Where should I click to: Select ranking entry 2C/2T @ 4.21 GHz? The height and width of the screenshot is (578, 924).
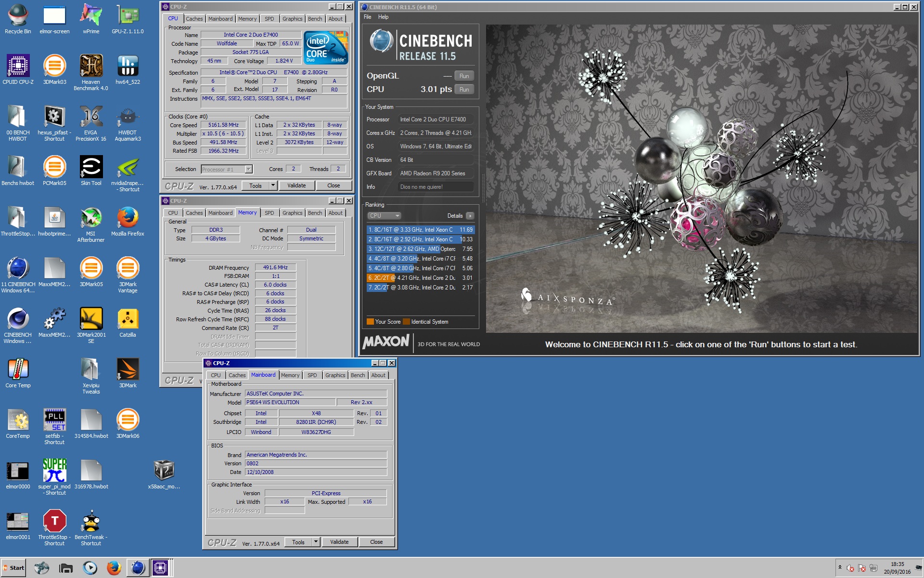point(421,278)
